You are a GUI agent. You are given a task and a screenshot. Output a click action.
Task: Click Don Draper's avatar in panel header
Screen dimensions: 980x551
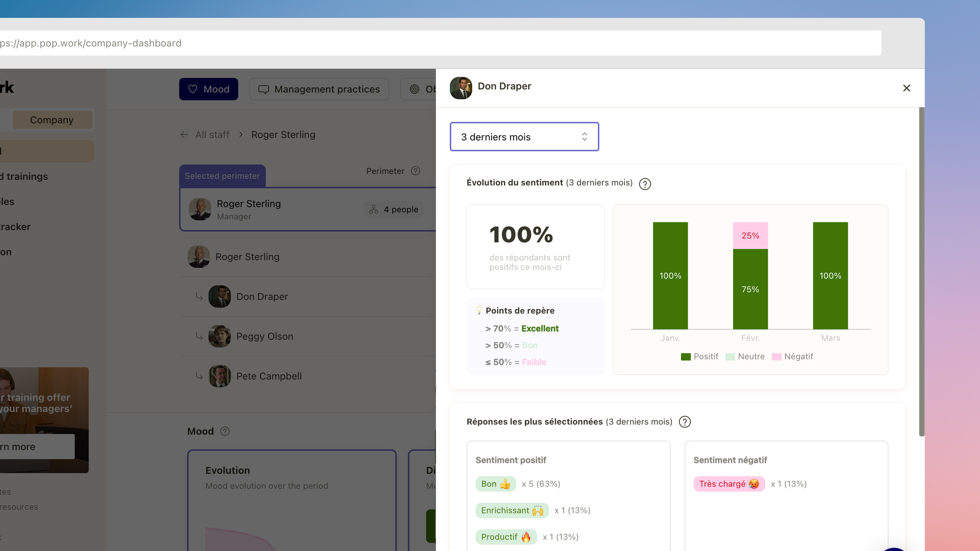coord(461,88)
